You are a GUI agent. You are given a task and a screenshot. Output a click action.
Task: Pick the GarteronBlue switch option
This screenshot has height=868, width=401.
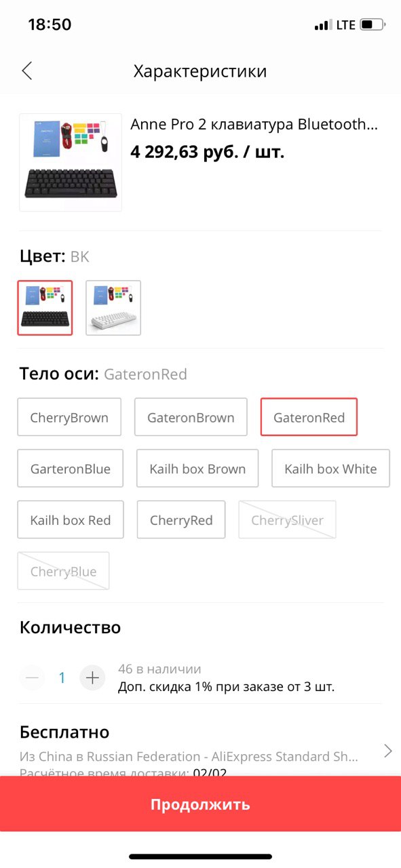coord(71,469)
